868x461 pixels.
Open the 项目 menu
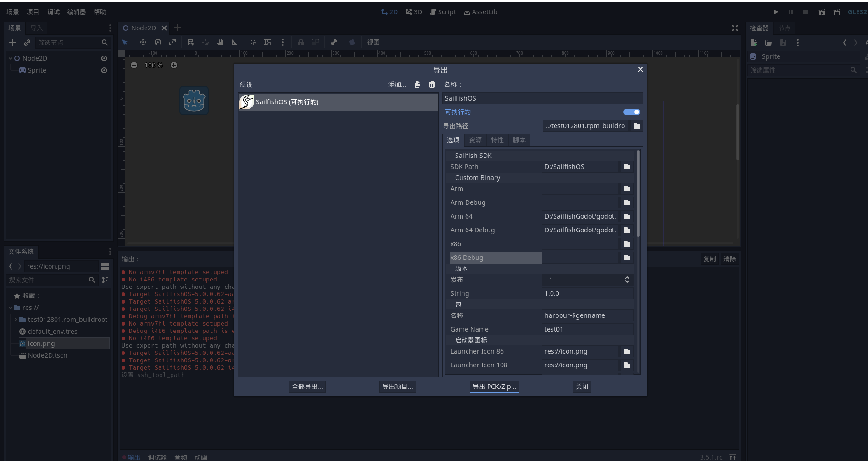tap(32, 11)
